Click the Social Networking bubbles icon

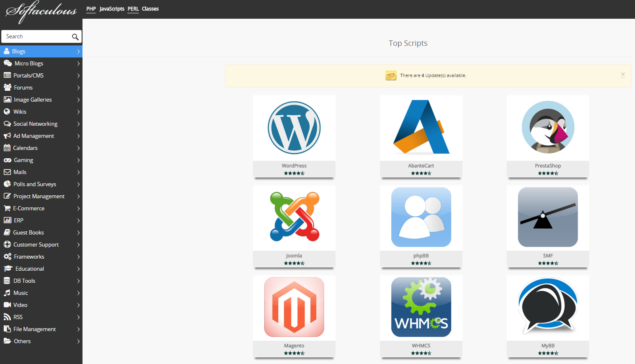pyautogui.click(x=7, y=124)
